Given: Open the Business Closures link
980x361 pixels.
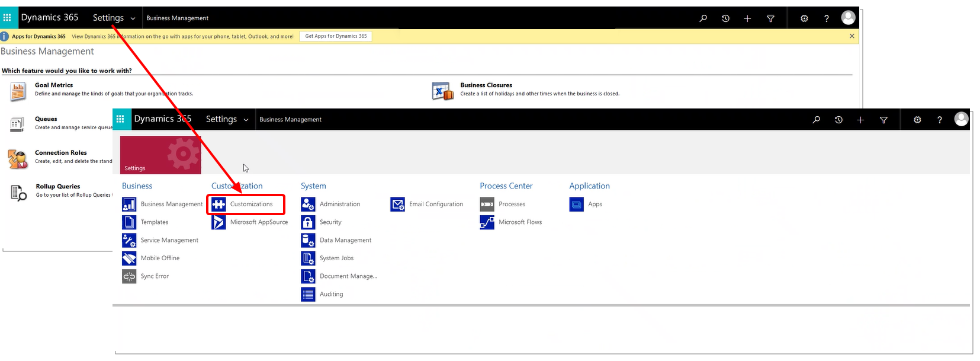Looking at the screenshot, I should coord(486,85).
